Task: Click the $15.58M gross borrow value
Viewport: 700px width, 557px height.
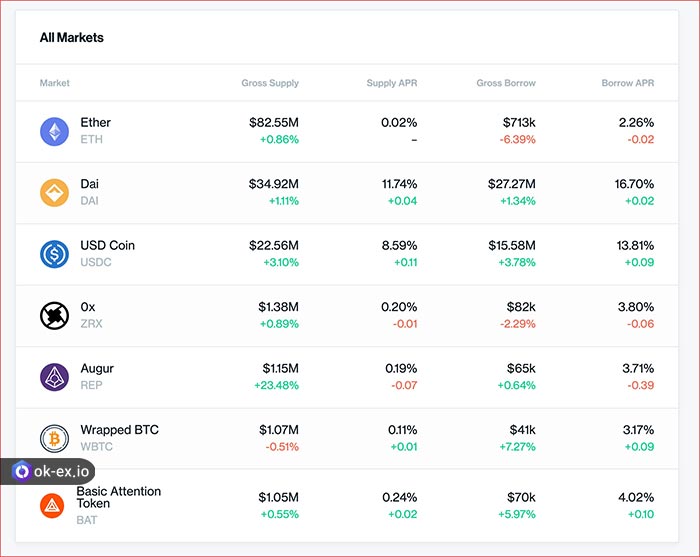Action: [x=512, y=245]
